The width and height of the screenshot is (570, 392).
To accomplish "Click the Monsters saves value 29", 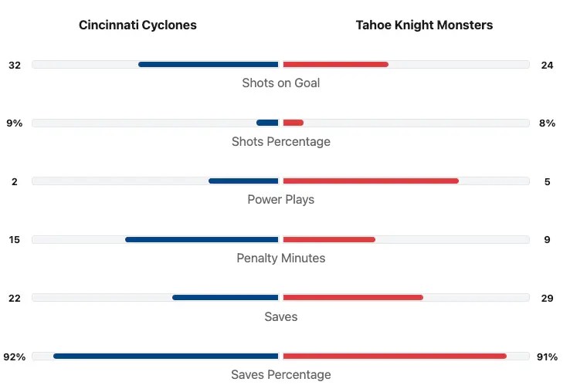I will [x=547, y=298].
